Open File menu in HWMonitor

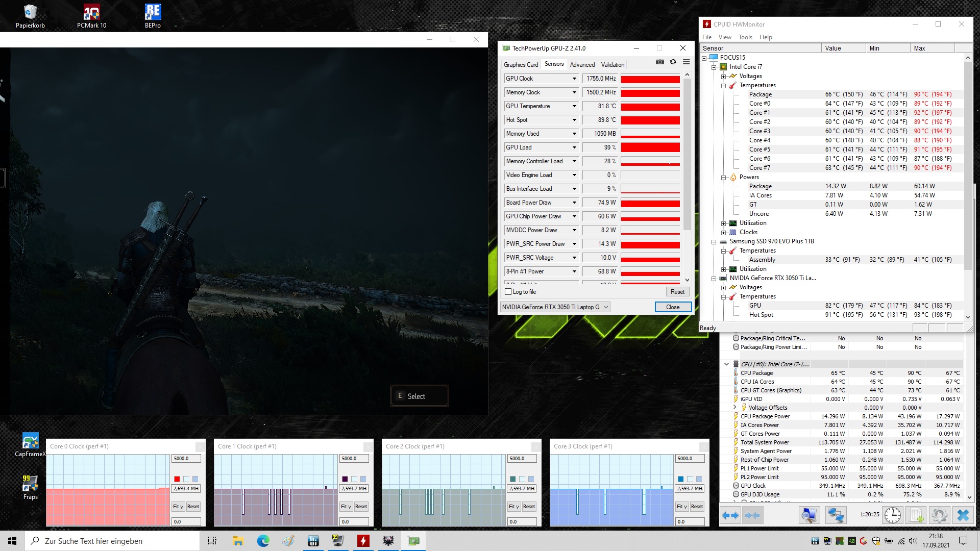[x=707, y=37]
